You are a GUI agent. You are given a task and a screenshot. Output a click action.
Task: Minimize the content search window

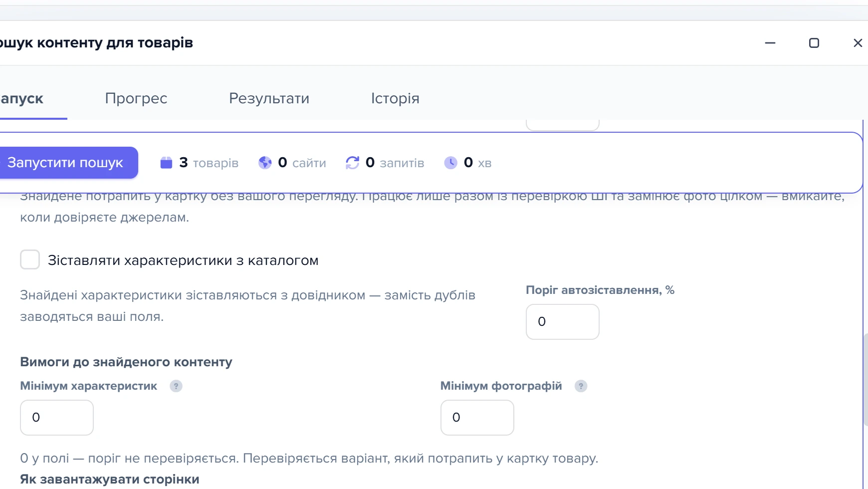click(x=770, y=43)
